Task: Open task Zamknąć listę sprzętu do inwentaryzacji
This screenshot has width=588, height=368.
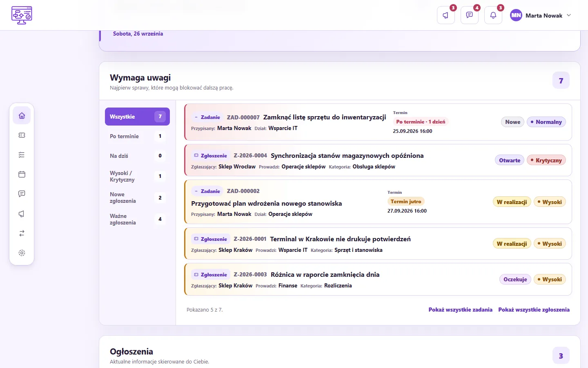Action: coord(325,117)
